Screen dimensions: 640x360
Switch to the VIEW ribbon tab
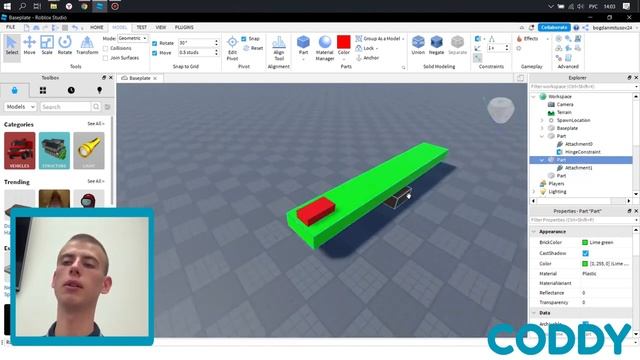coord(161,27)
